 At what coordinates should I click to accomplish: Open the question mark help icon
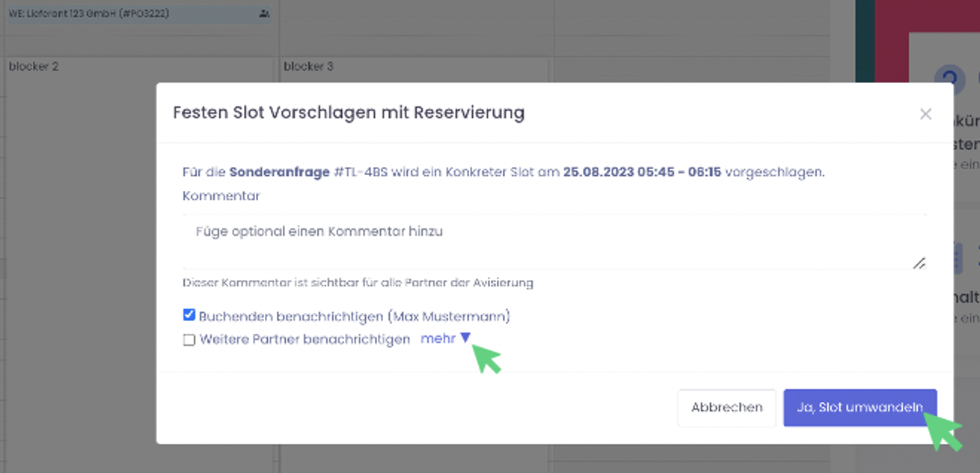click(x=949, y=79)
